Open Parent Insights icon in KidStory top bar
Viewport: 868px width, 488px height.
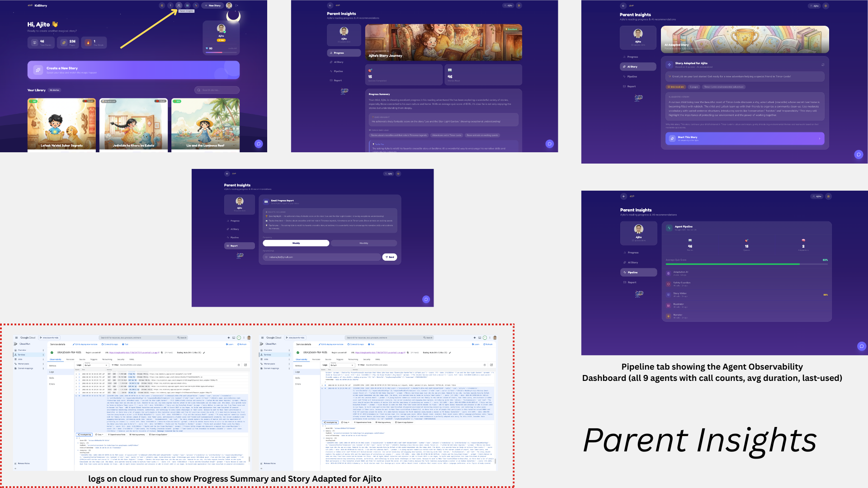pos(179,5)
